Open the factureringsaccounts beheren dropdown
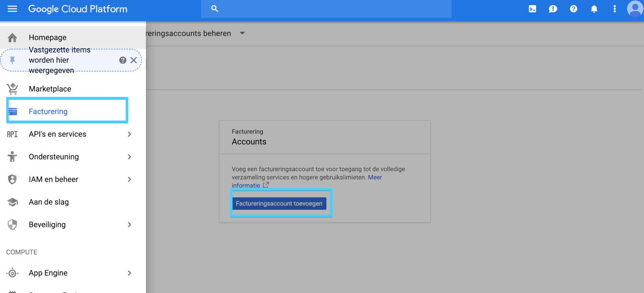The width and height of the screenshot is (644, 293). [x=242, y=33]
